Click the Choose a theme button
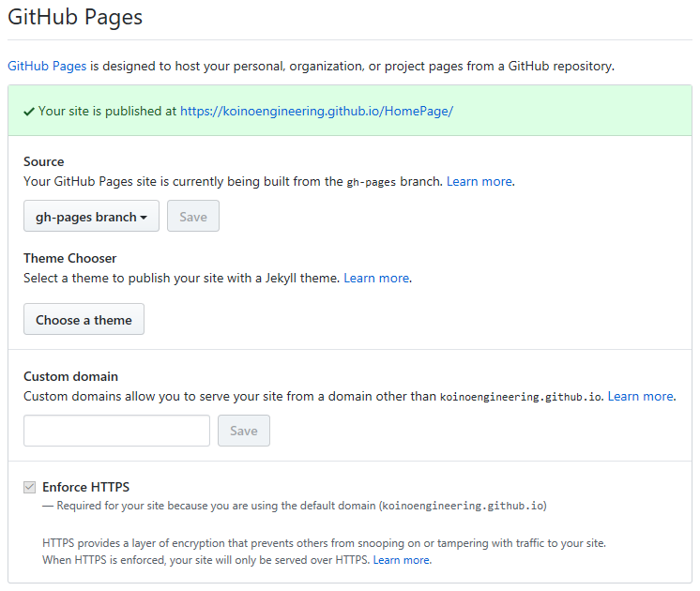 click(x=84, y=319)
